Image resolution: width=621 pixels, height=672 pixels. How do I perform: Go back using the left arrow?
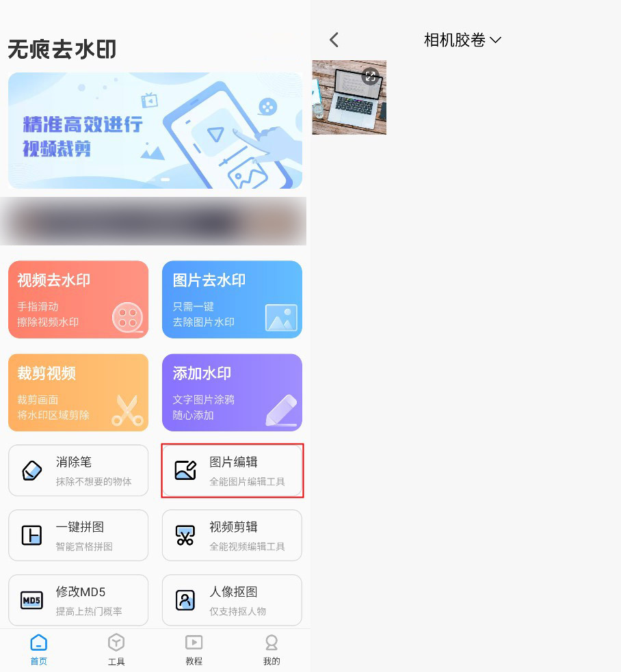click(334, 40)
